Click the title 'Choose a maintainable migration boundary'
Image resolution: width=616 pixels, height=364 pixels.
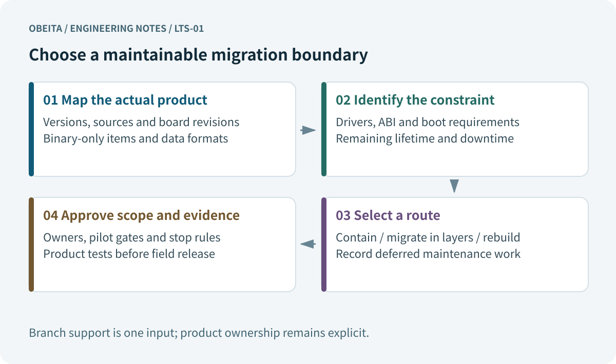pyautogui.click(x=198, y=55)
